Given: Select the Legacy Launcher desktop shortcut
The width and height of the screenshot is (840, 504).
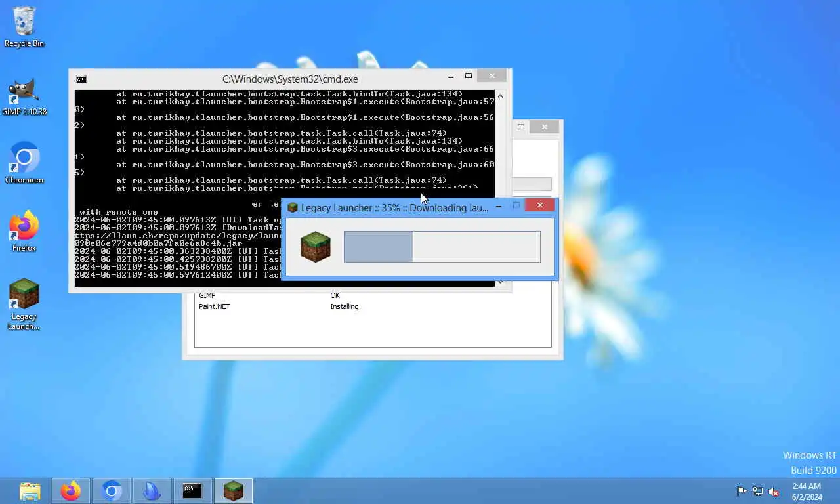Looking at the screenshot, I should (24, 304).
